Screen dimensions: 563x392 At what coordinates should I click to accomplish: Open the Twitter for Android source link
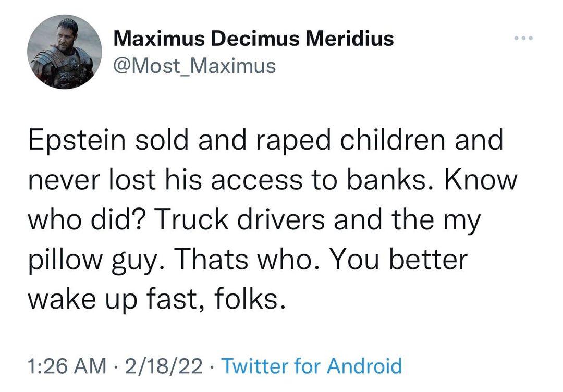(x=312, y=366)
